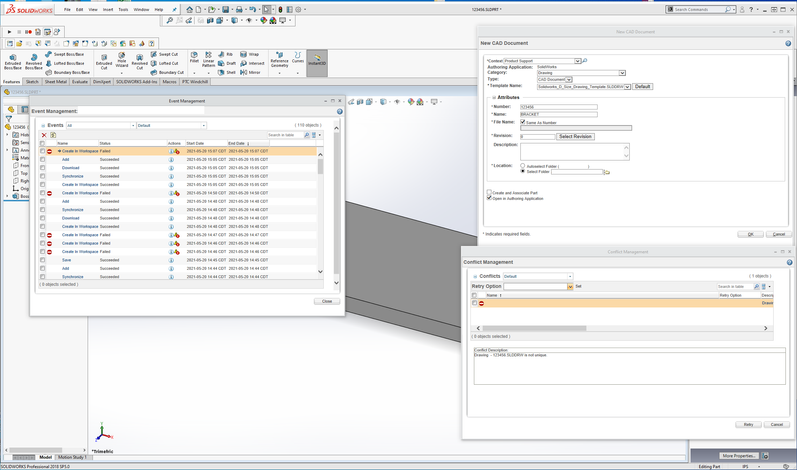Enable Create and Associate Part checkbox

[490, 192]
